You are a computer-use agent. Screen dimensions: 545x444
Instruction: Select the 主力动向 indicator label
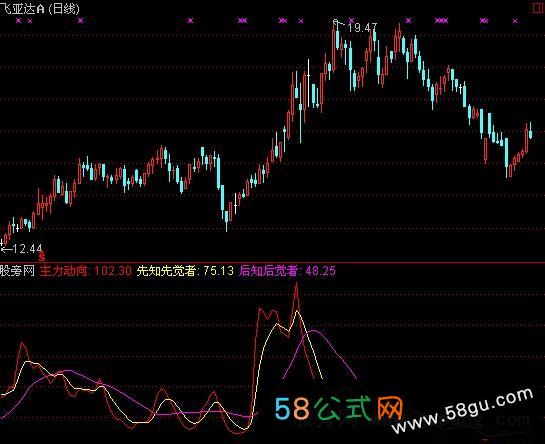tap(64, 271)
